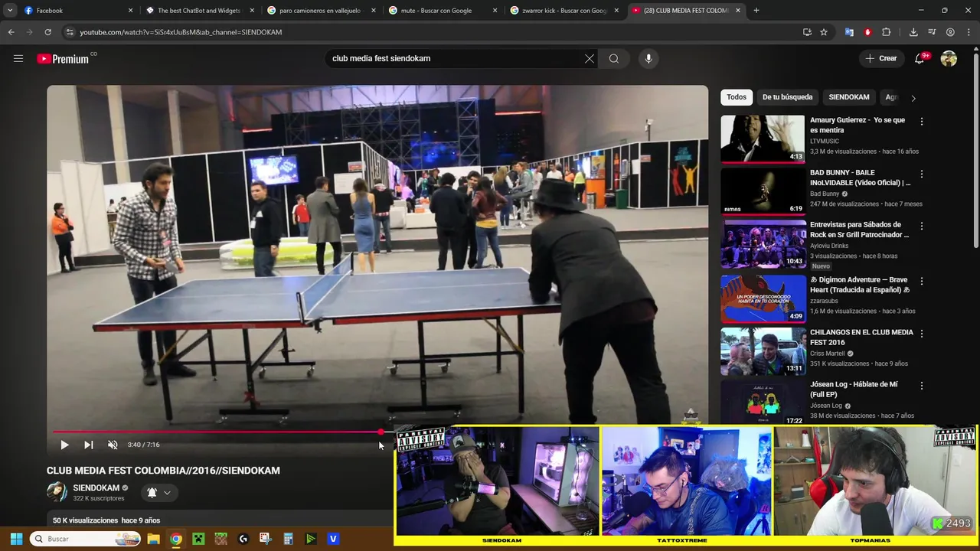This screenshot has height=551, width=980.
Task: Expand the subscription notification dropdown chevron
Action: (x=167, y=493)
